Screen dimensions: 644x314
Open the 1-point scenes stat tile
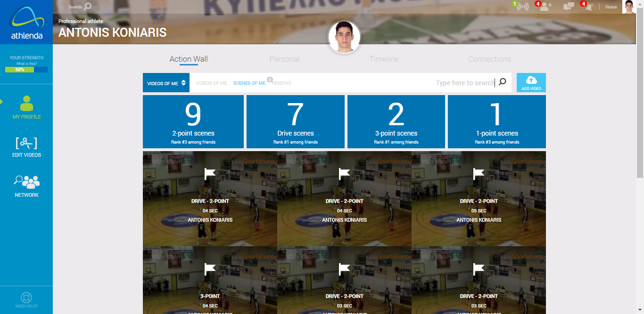point(497,122)
